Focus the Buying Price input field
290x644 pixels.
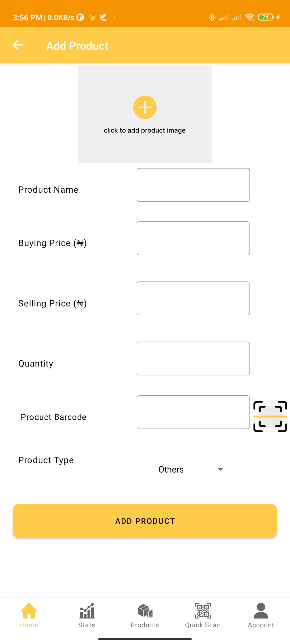coord(193,238)
